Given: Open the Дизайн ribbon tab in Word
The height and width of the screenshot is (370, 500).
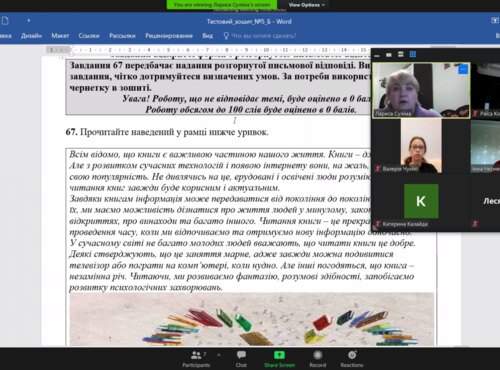Looking at the screenshot, I should pyautogui.click(x=31, y=36).
